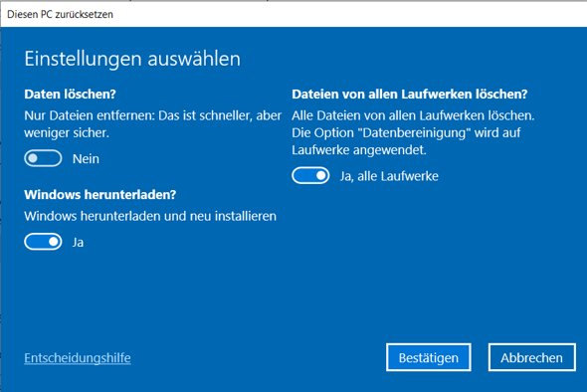
Task: Click the 'Ja, alle Laufwerke' text
Action: tap(389, 176)
